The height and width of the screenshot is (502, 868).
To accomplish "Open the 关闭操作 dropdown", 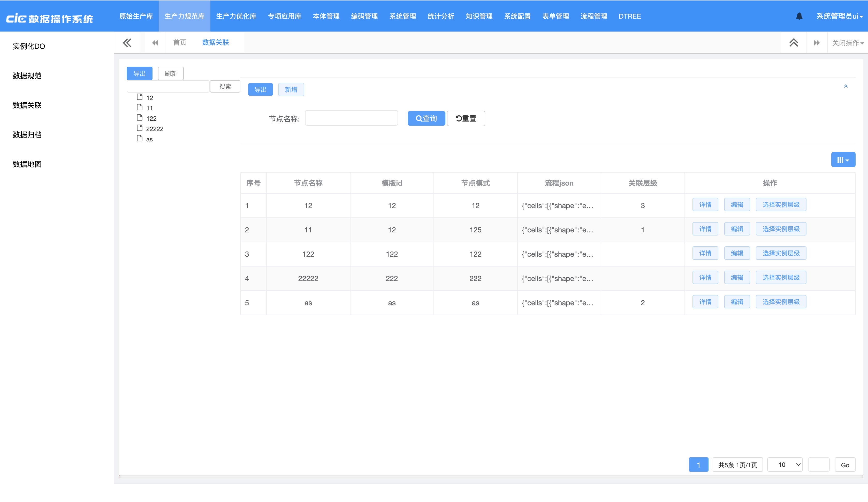I will (848, 43).
